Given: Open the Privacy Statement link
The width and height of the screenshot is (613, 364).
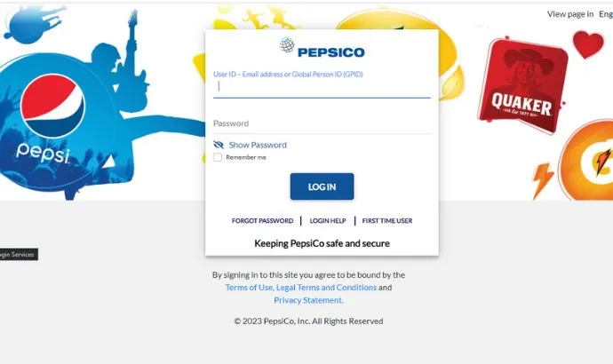Looking at the screenshot, I should pyautogui.click(x=308, y=300).
